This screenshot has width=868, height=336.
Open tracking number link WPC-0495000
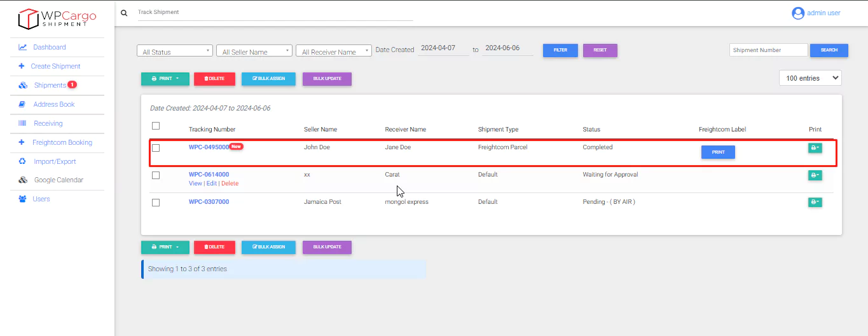[209, 147]
